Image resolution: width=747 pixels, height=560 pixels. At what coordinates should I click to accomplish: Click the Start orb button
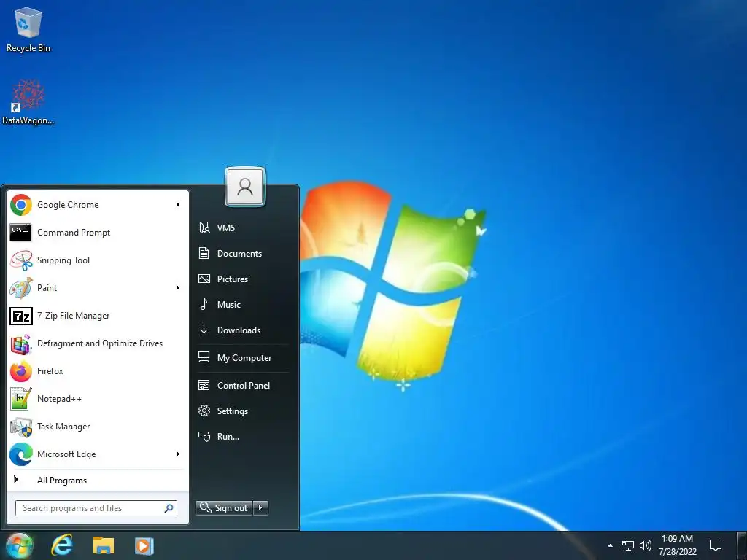tap(20, 545)
